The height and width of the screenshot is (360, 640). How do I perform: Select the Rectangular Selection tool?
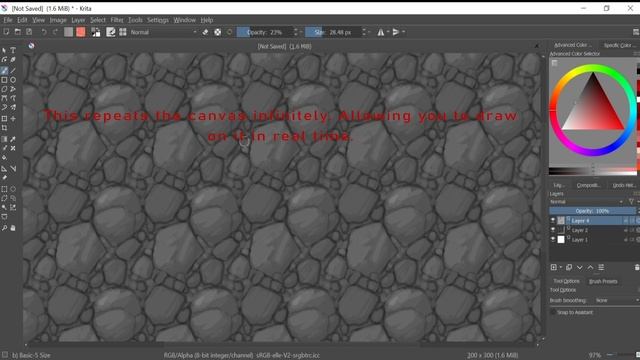coord(4,189)
